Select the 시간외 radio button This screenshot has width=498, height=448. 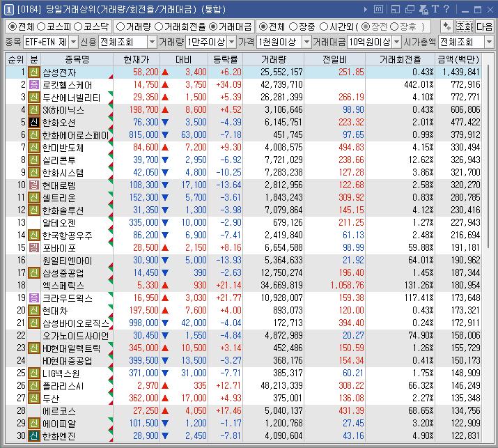(323, 26)
